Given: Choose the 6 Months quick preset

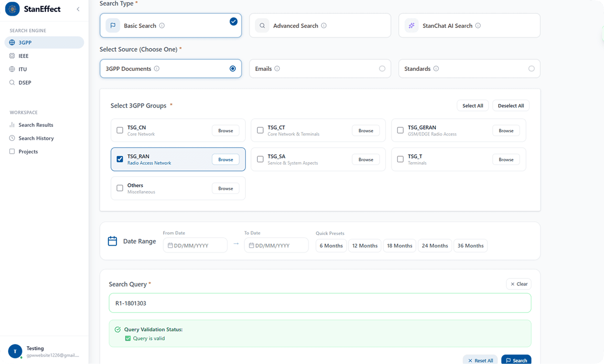Looking at the screenshot, I should 331,246.
